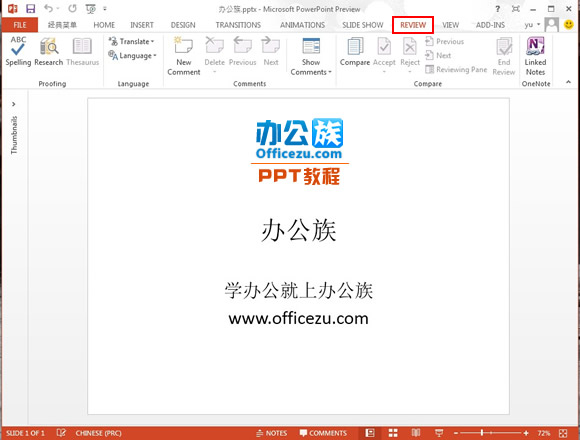
Task: Open the Research pane
Action: [49, 51]
